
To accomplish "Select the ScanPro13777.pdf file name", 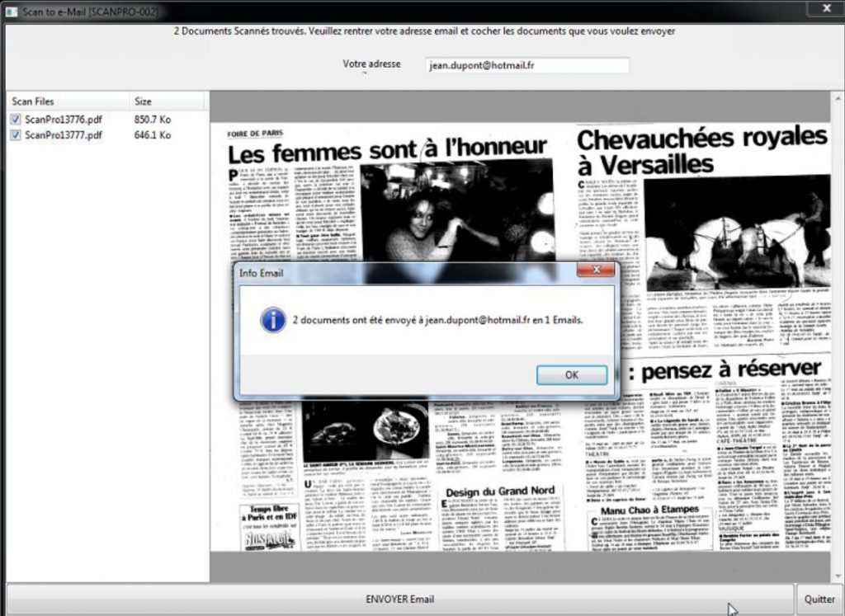I will pyautogui.click(x=64, y=135).
